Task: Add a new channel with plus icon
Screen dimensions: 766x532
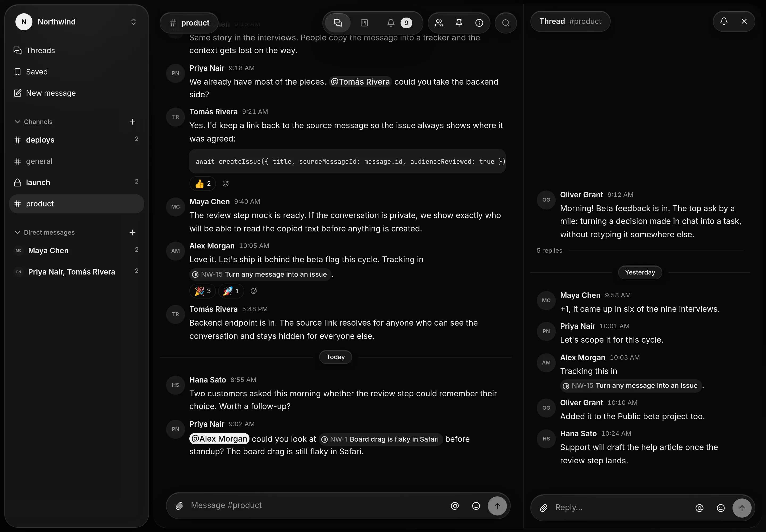Action: [132, 122]
